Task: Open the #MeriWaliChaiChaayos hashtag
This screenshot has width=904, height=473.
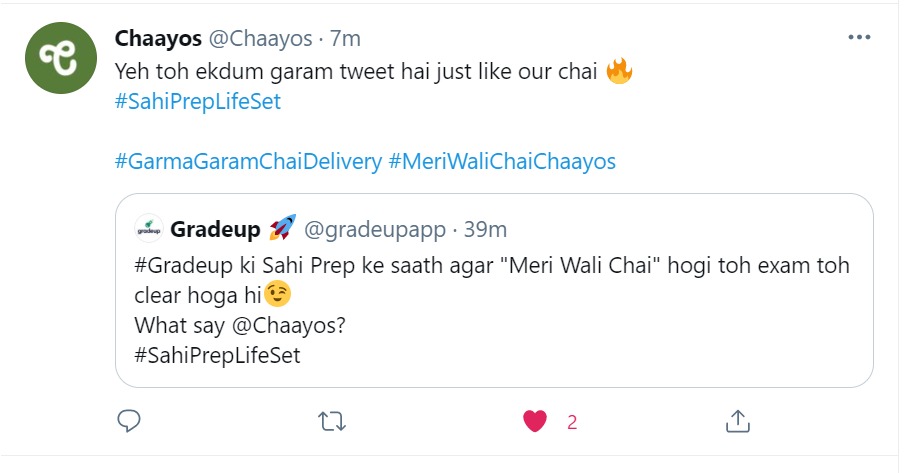Action: (x=502, y=161)
